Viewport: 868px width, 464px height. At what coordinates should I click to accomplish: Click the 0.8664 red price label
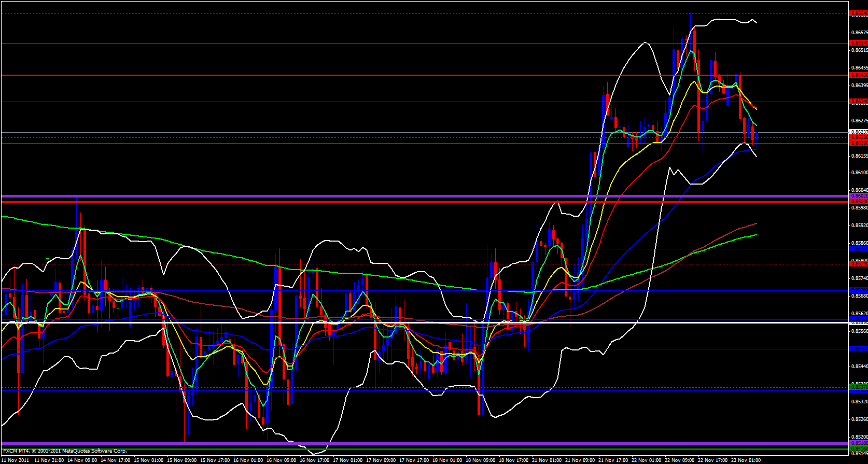[859, 14]
